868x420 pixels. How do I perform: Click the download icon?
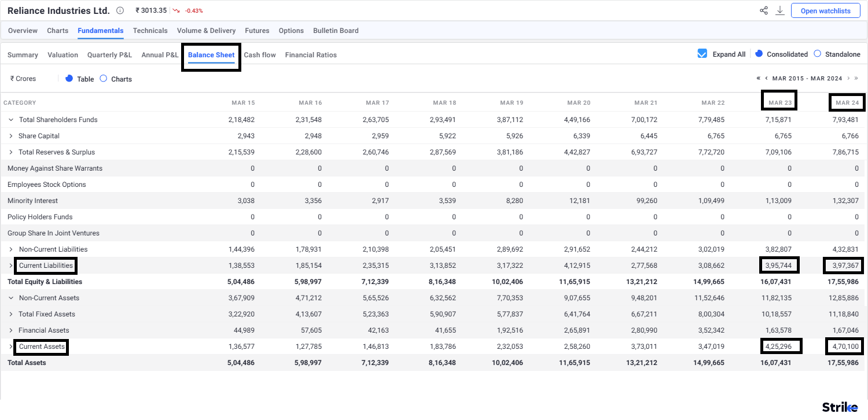[780, 10]
